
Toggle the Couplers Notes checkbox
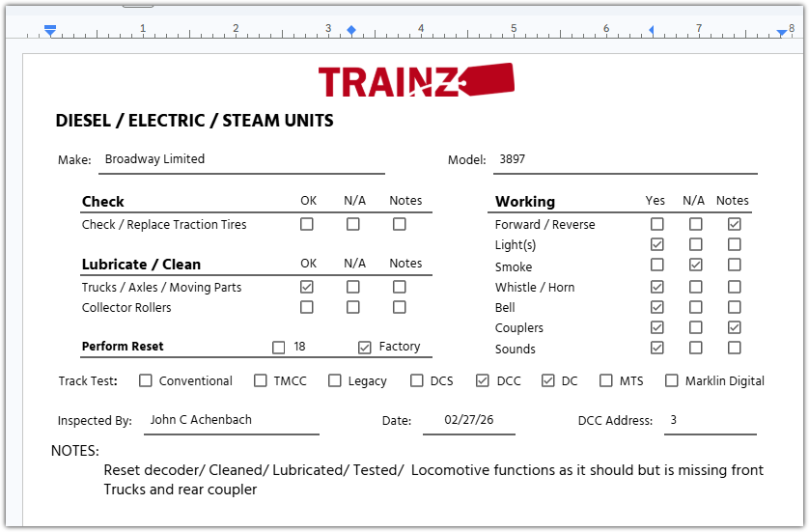(x=735, y=327)
